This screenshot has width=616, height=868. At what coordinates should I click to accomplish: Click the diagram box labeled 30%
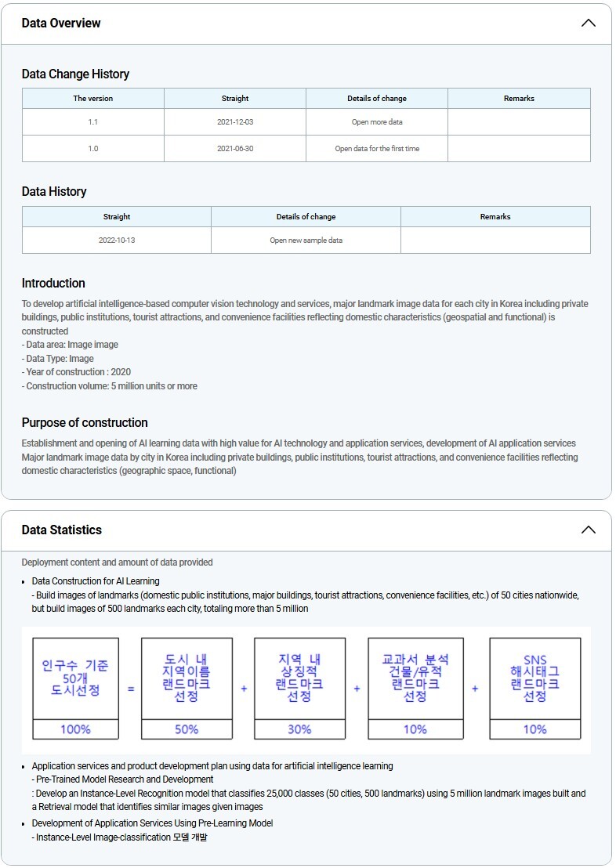[x=299, y=688]
